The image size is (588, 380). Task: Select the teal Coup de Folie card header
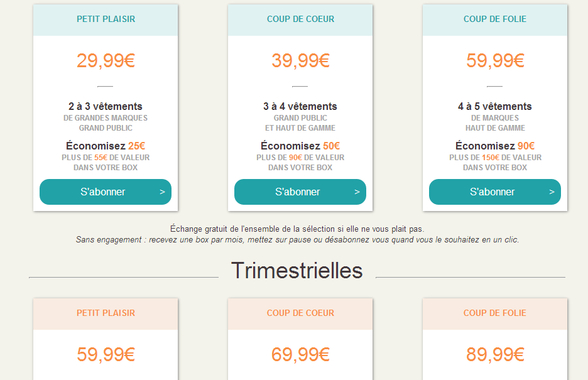click(495, 19)
